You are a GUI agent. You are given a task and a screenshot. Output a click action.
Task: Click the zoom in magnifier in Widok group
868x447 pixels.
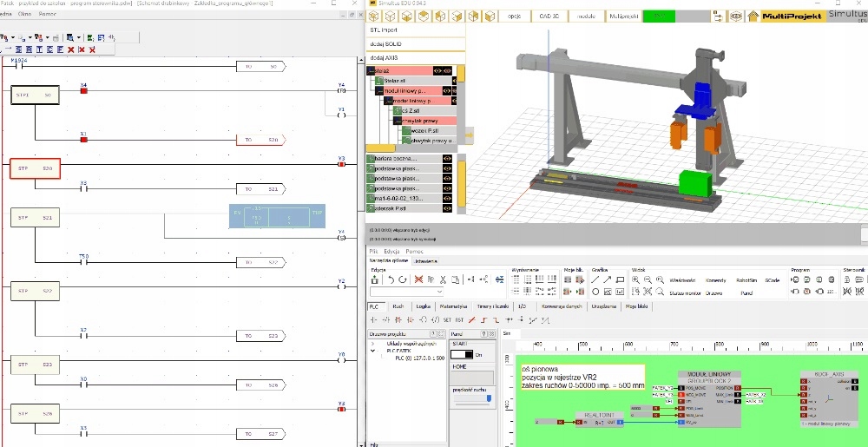(x=635, y=280)
